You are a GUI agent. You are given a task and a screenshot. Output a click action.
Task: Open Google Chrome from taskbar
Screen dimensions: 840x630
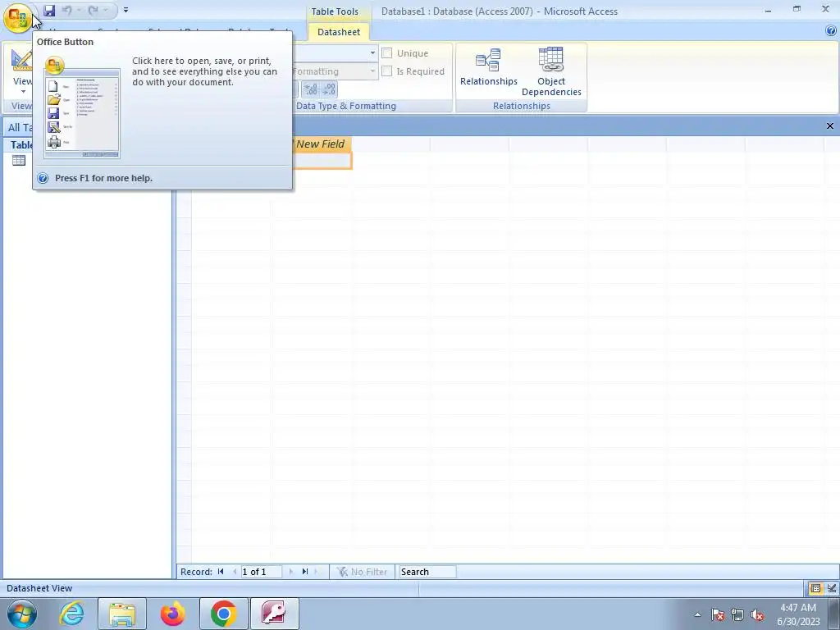(223, 614)
